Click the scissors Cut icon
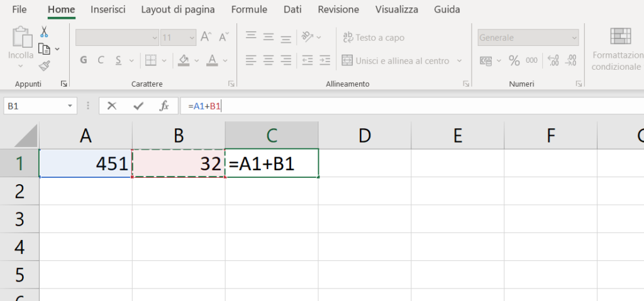Viewport: 644px width, 301px height. pyautogui.click(x=44, y=31)
